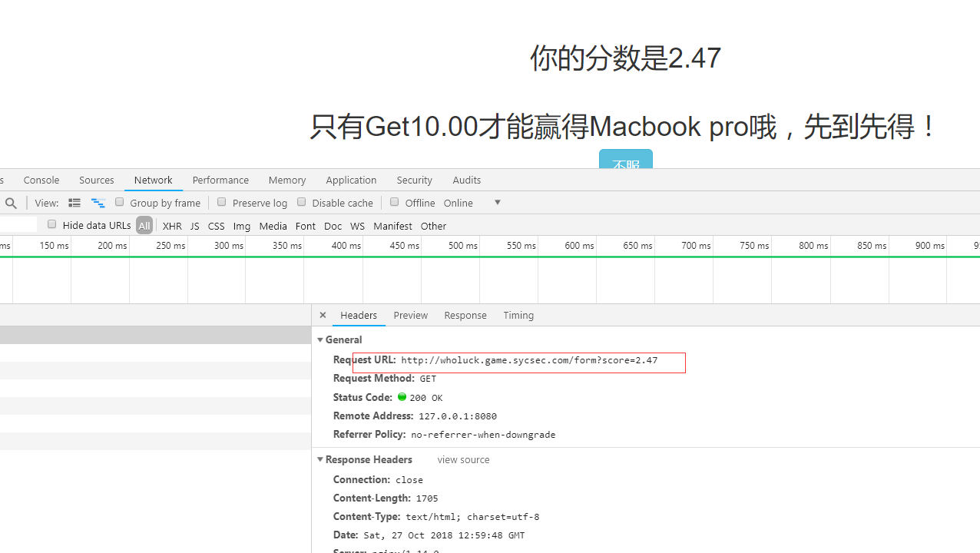Select the Other filter type
The image size is (980, 553).
(434, 226)
